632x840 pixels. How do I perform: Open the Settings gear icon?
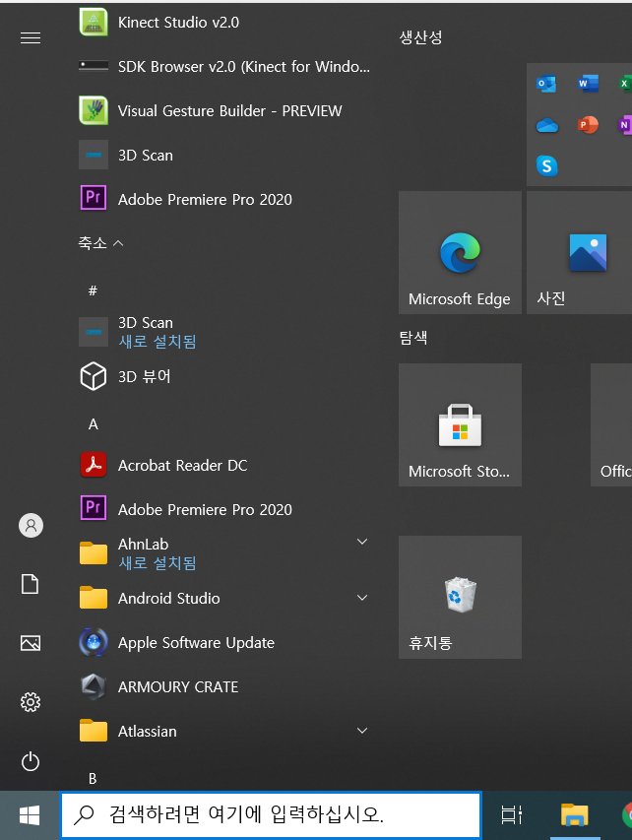[x=31, y=702]
